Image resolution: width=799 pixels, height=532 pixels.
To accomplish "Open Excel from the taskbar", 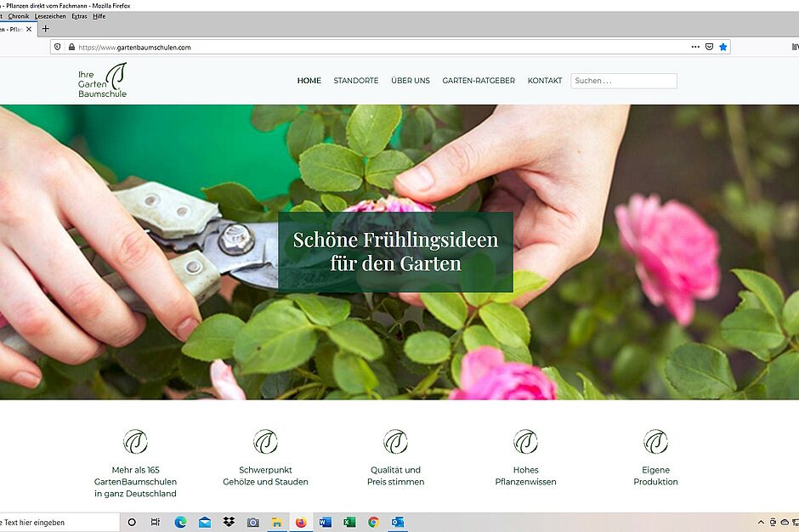I will 349,522.
